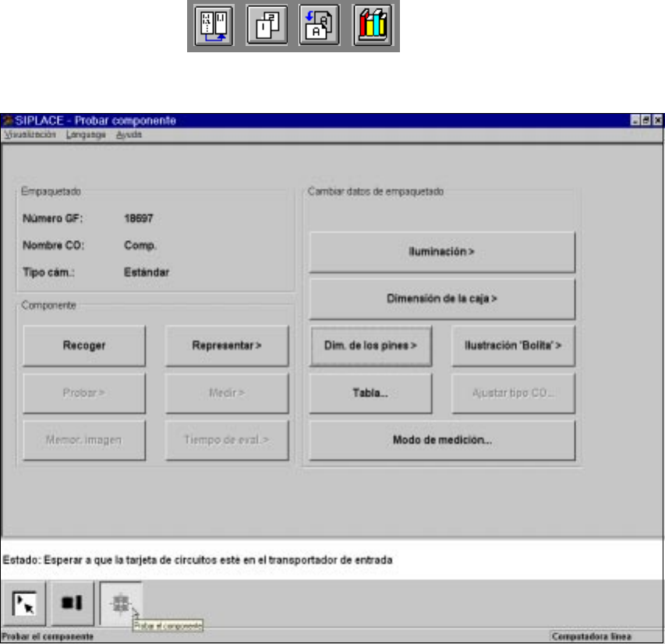Click the Computadora línea status bar entry
Image resolution: width=665 pixels, height=644 pixels.
[591, 636]
